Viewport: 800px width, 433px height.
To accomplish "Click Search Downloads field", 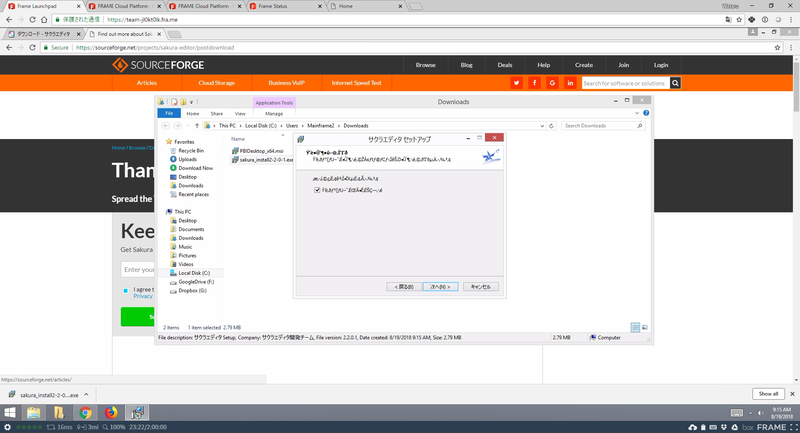I will [x=603, y=125].
